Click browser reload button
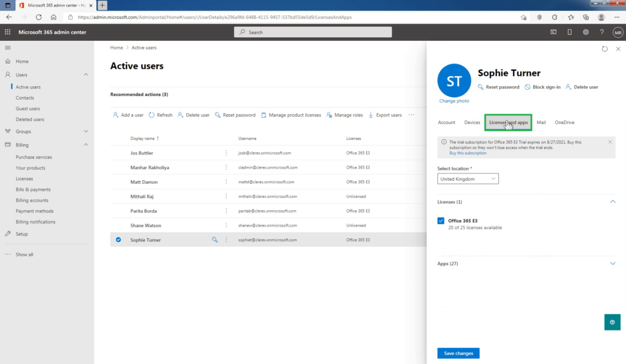 [39, 17]
